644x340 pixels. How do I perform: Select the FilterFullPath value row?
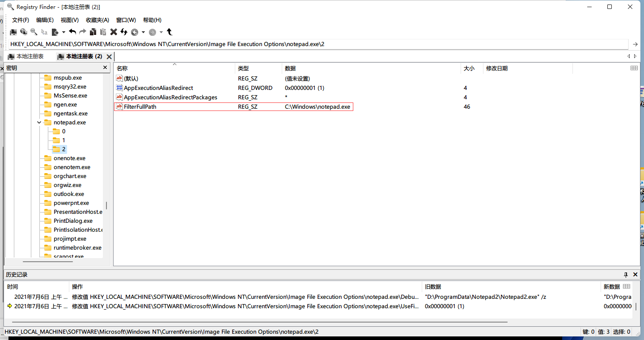coord(140,107)
